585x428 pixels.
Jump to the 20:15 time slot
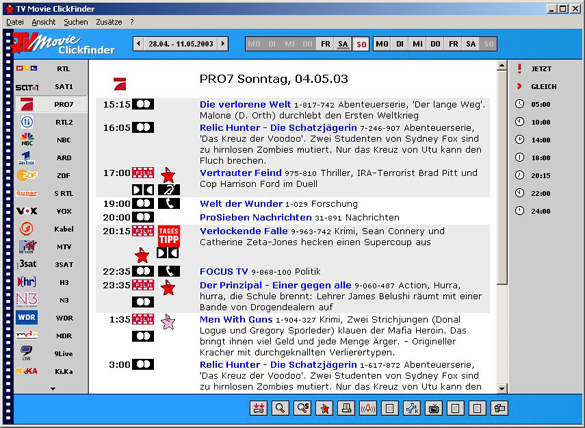[533, 175]
